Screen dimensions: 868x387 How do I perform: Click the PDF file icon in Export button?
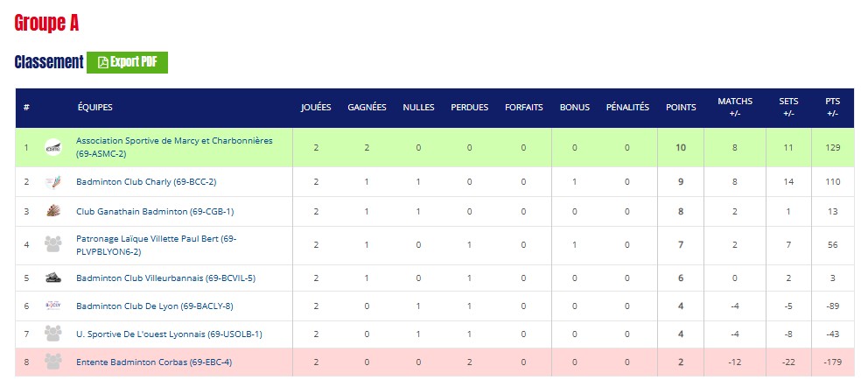102,62
